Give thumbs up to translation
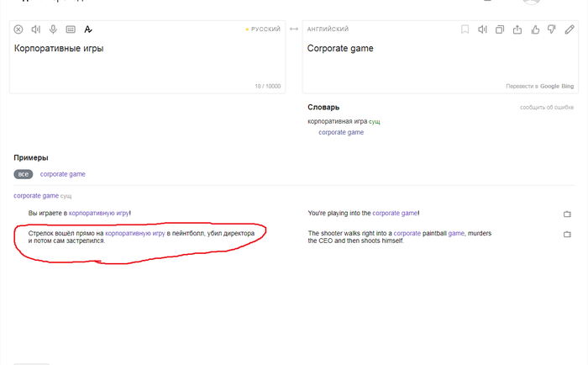The width and height of the screenshot is (588, 365). 535,29
